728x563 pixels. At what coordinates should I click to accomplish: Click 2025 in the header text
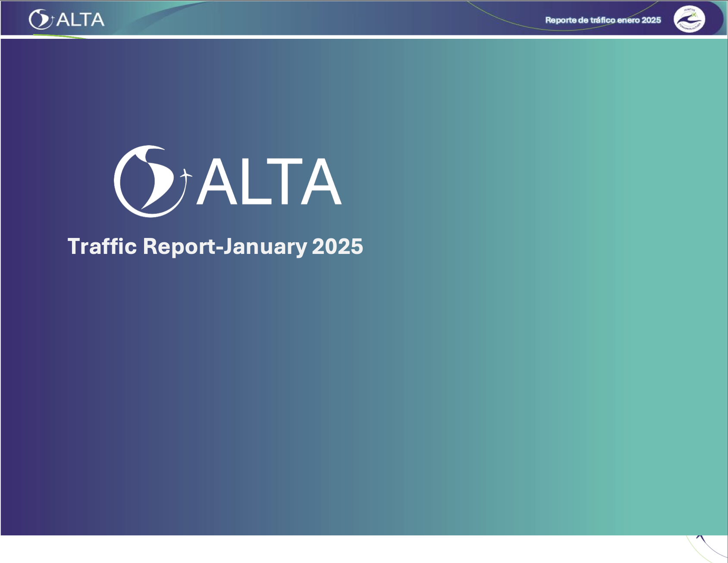[x=651, y=20]
